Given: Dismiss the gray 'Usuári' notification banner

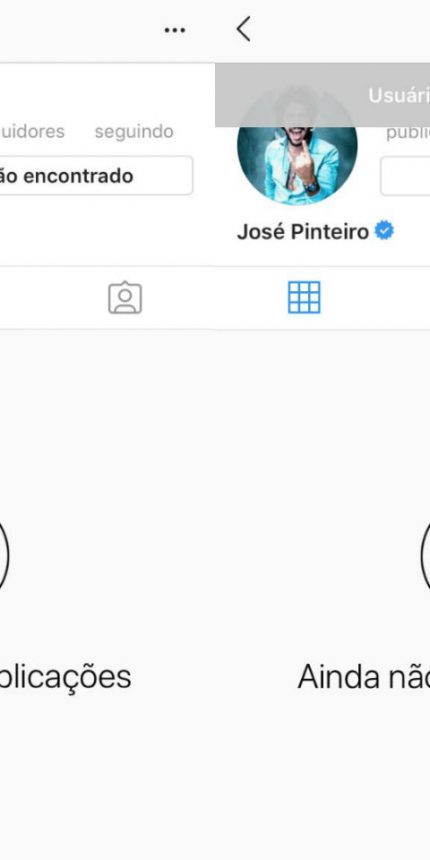Looking at the screenshot, I should [322, 95].
